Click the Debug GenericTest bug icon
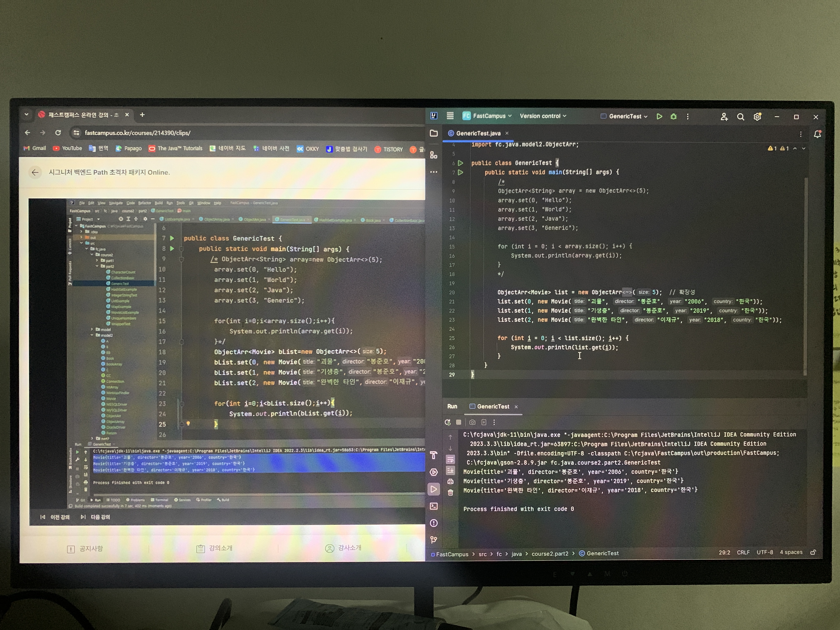The height and width of the screenshot is (630, 840). [673, 117]
